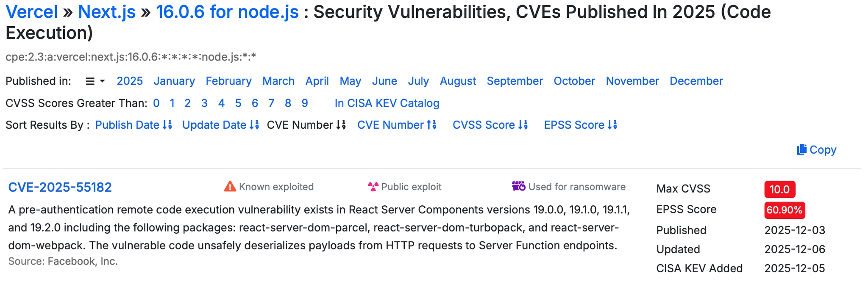The height and width of the screenshot is (287, 868).
Task: Filter CVSS scores greater than 7
Action: coord(271,103)
